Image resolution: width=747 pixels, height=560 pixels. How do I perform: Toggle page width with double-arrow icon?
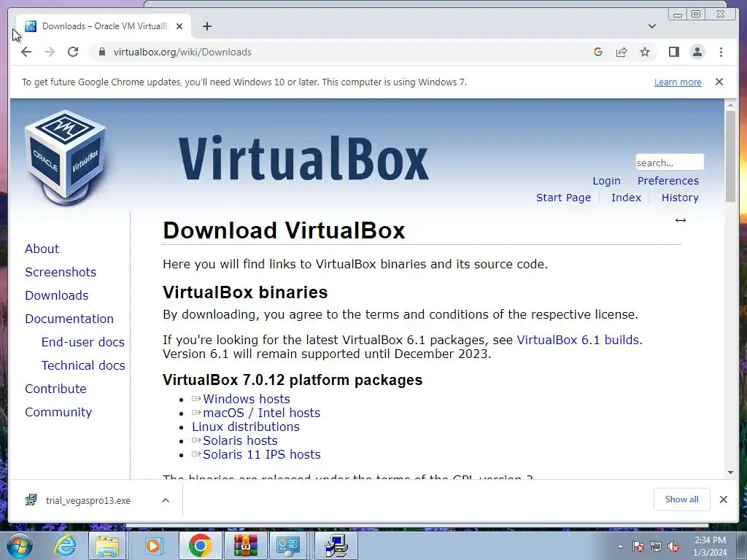coord(681,220)
